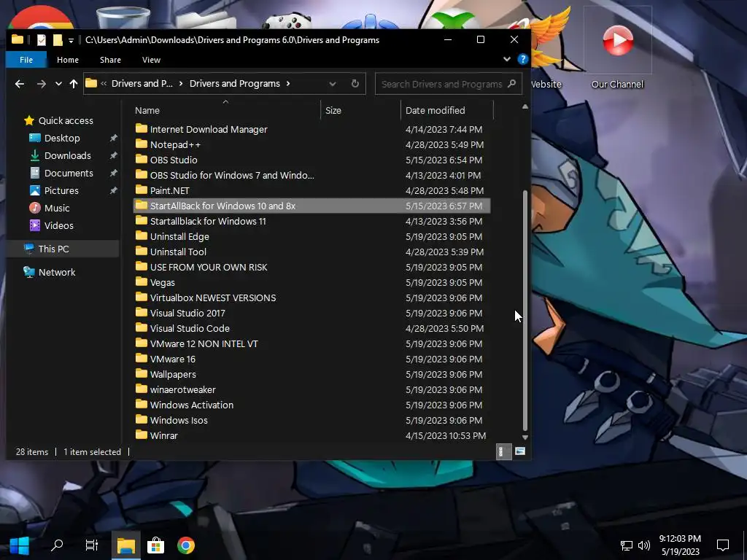
Task: Sort by Name column header
Action: coord(147,111)
